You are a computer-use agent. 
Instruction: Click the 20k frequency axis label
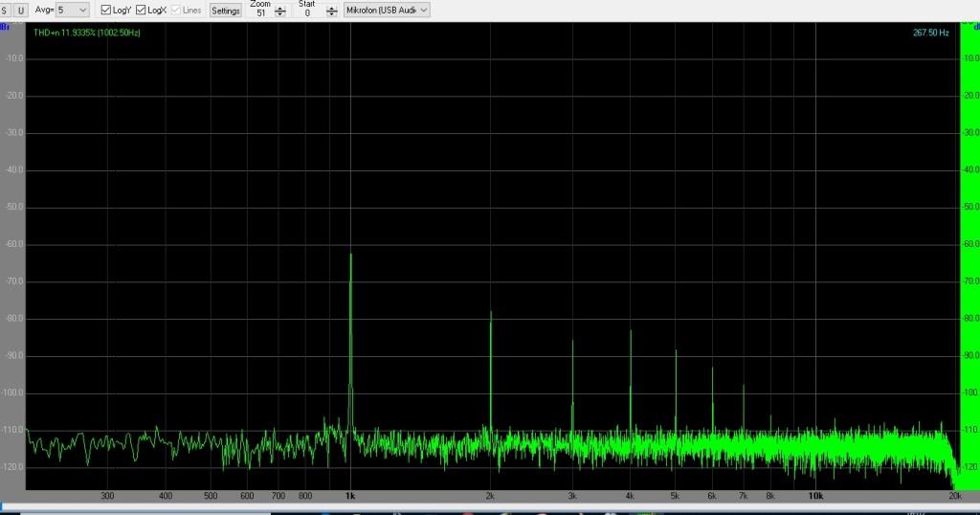pos(955,496)
